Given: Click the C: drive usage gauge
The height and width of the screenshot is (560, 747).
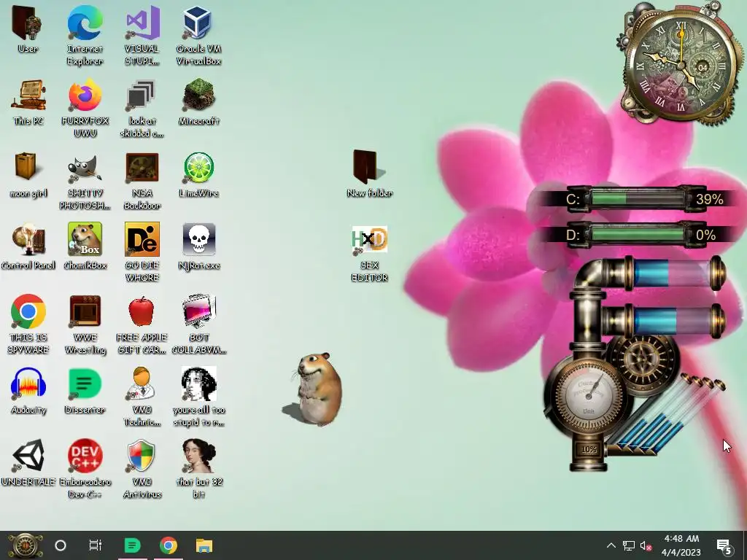Looking at the screenshot, I should (x=638, y=198).
